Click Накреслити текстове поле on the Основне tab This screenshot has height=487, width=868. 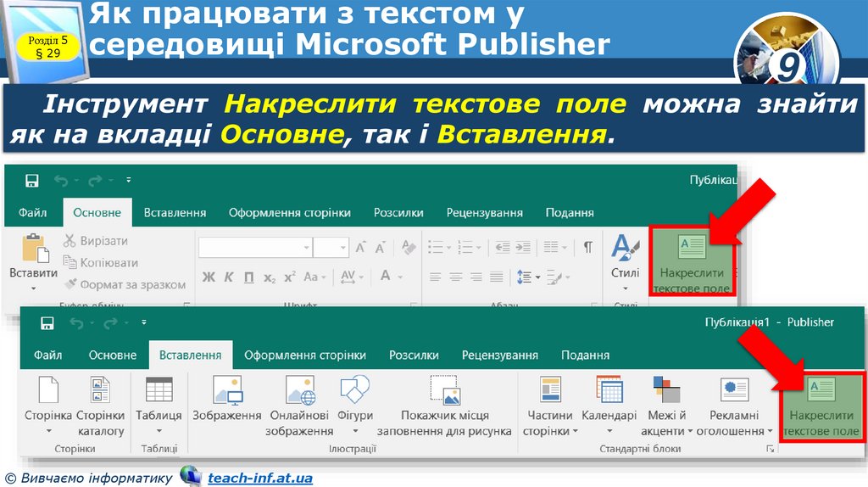coord(692,261)
